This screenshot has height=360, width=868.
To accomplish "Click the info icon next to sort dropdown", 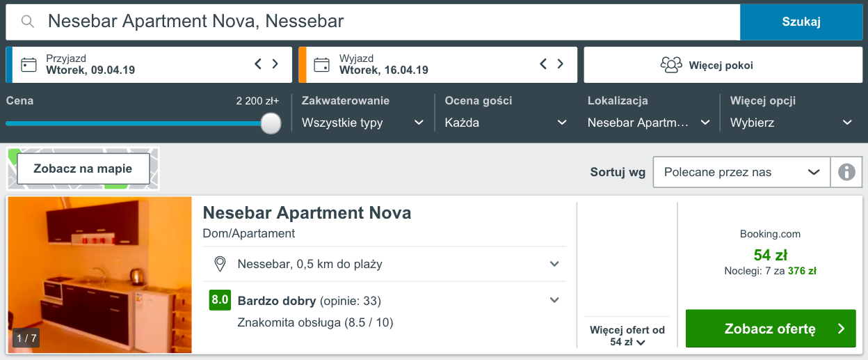I will click(846, 172).
